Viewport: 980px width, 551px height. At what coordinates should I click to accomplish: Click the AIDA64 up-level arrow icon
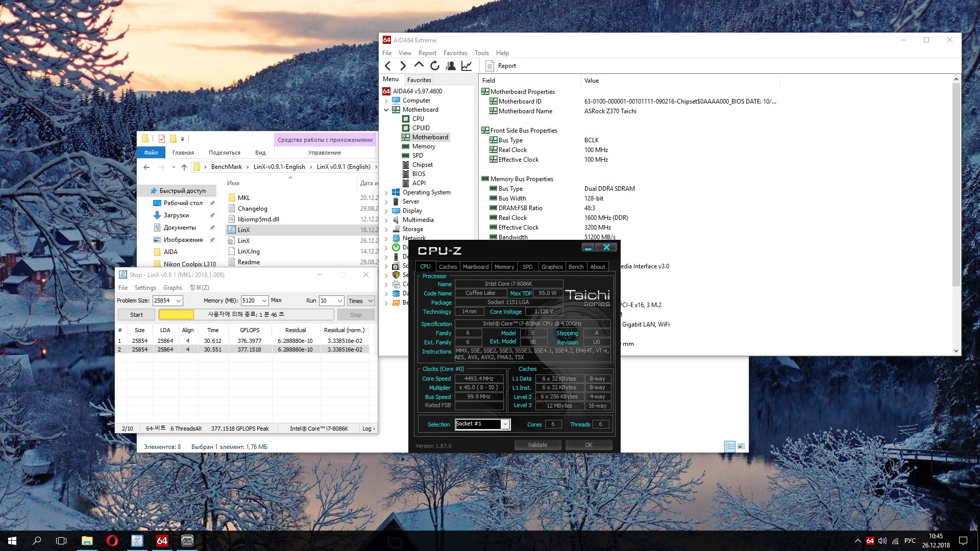point(419,65)
